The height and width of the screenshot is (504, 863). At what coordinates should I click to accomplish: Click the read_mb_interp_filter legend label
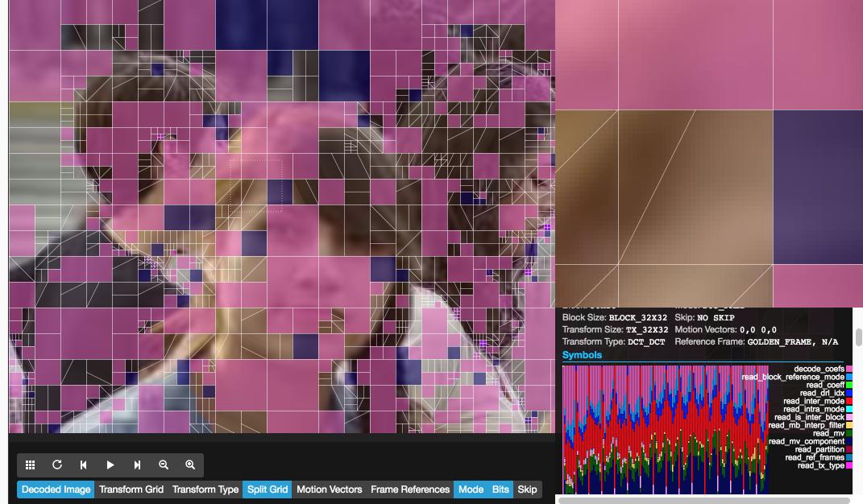806,425
